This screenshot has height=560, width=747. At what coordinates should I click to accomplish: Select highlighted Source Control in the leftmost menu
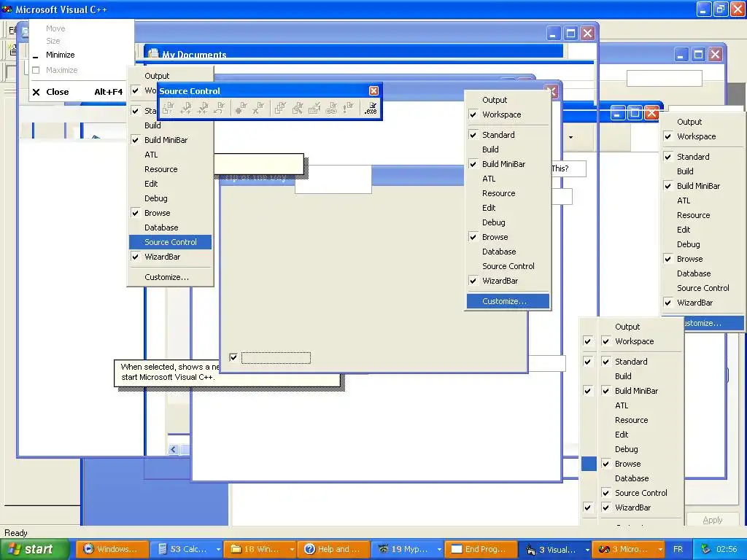(x=170, y=242)
